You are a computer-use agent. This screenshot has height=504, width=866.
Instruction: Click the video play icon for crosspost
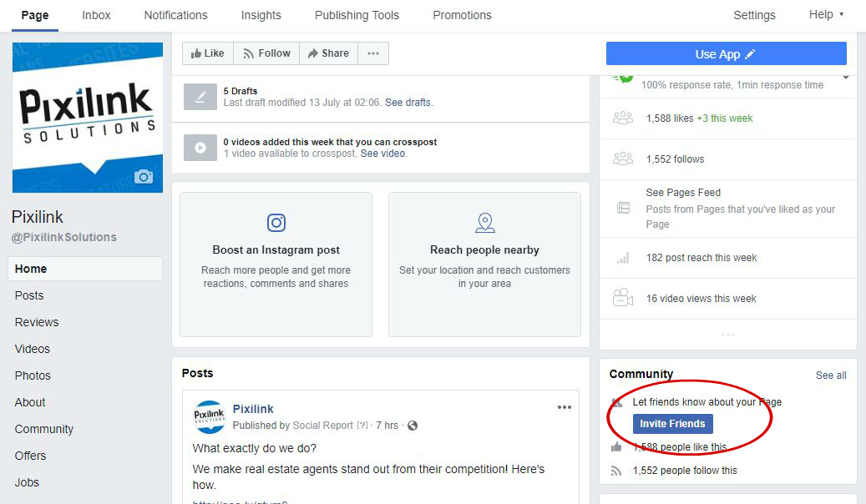(200, 148)
